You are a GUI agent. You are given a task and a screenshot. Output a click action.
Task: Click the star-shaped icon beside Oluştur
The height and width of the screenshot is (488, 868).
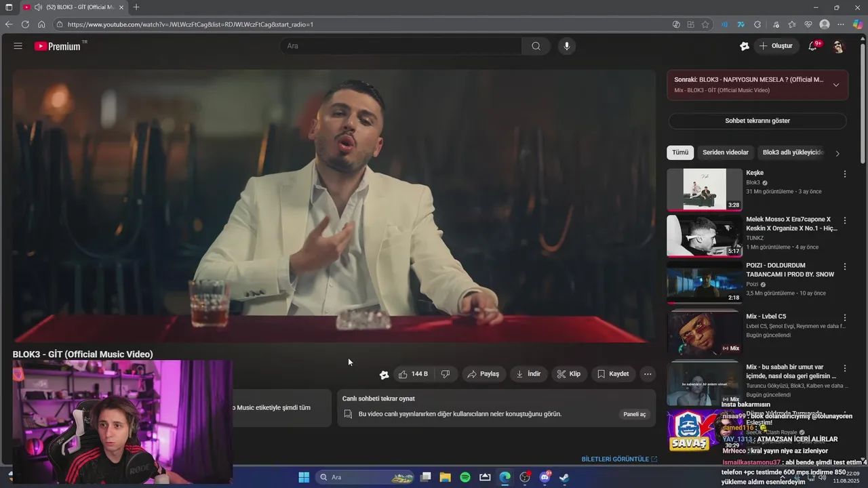pyautogui.click(x=745, y=46)
